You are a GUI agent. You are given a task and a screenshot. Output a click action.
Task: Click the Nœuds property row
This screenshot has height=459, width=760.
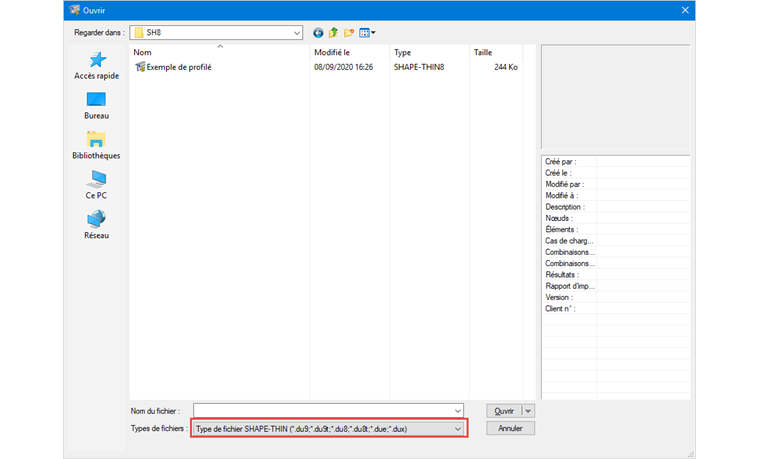[x=616, y=218]
